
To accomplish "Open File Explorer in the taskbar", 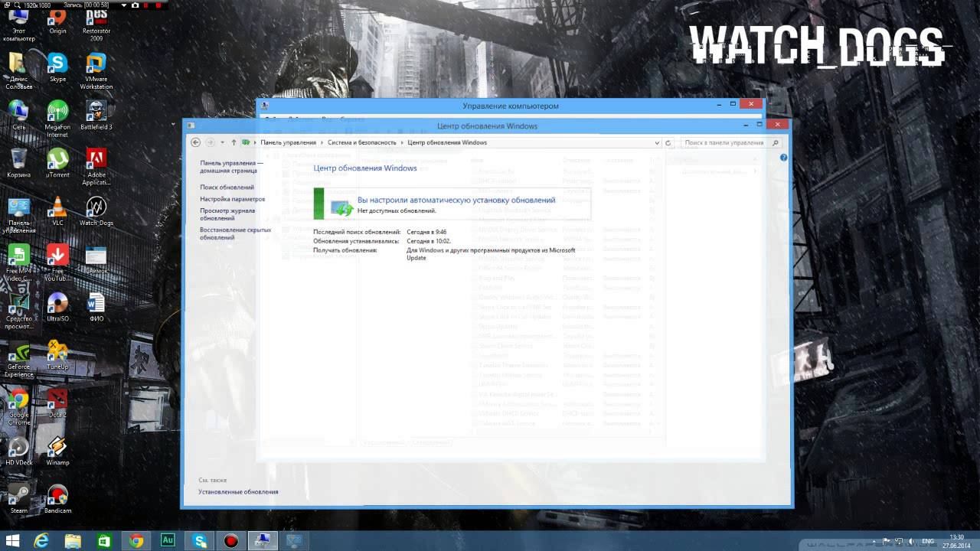I will [73, 541].
